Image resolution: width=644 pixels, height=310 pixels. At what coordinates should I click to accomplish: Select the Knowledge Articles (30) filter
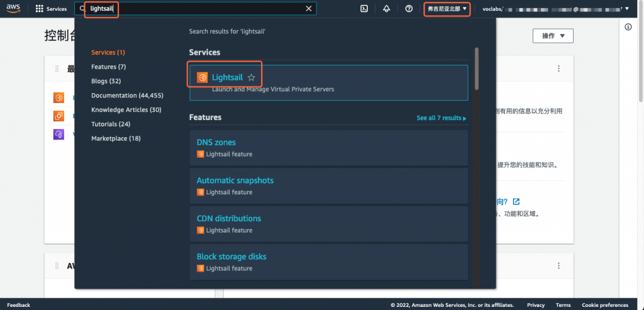pyautogui.click(x=126, y=109)
